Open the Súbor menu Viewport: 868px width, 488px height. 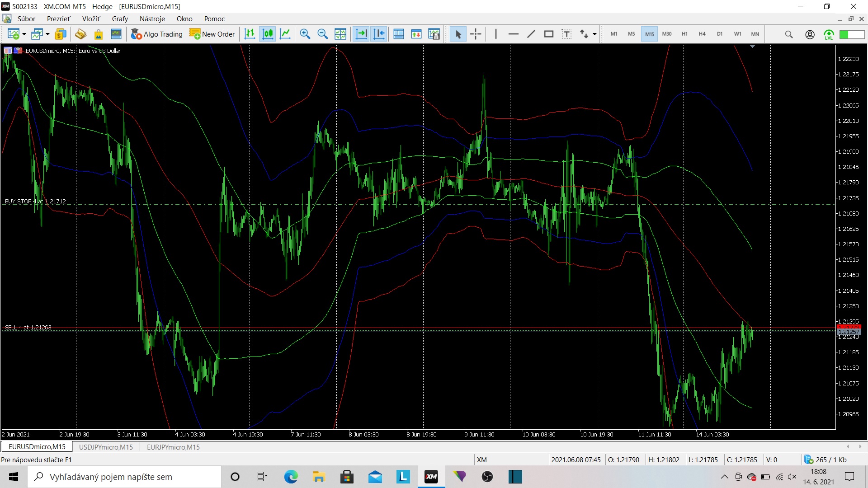[x=26, y=19]
